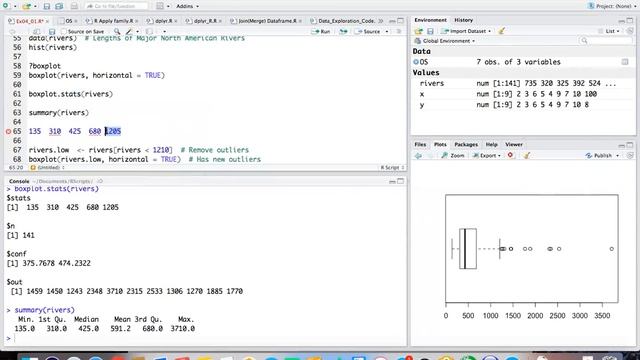Clear environment objects with the broom
Viewport: 640px width, 360px height.
pos(502,31)
